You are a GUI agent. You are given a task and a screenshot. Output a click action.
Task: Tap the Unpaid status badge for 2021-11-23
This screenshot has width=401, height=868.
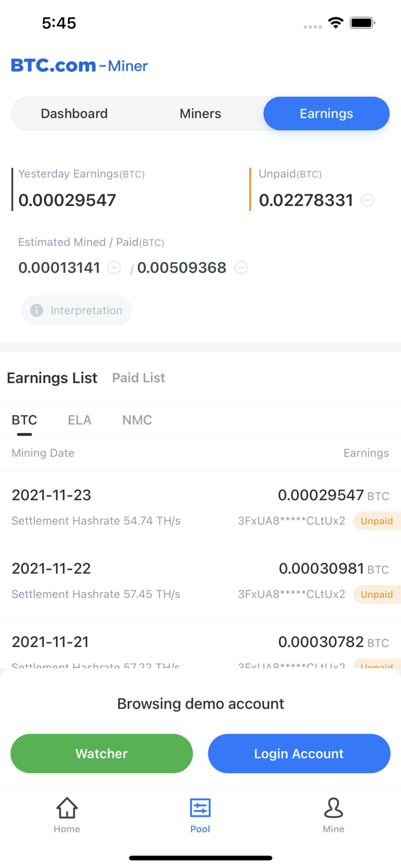(377, 521)
